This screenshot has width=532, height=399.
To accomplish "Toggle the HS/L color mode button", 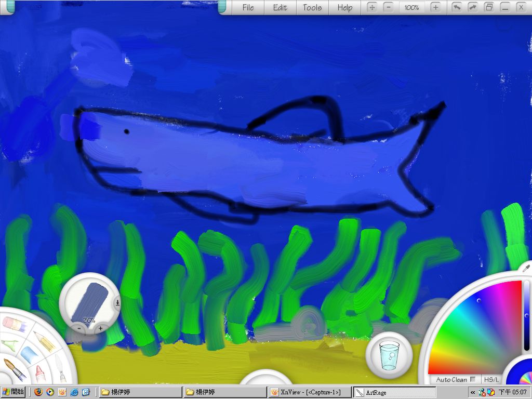I will (490, 379).
